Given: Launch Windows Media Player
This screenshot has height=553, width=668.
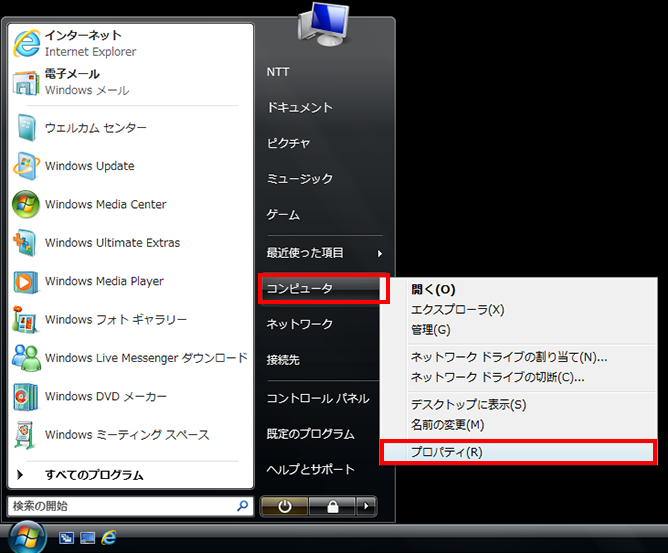Looking at the screenshot, I should click(104, 281).
